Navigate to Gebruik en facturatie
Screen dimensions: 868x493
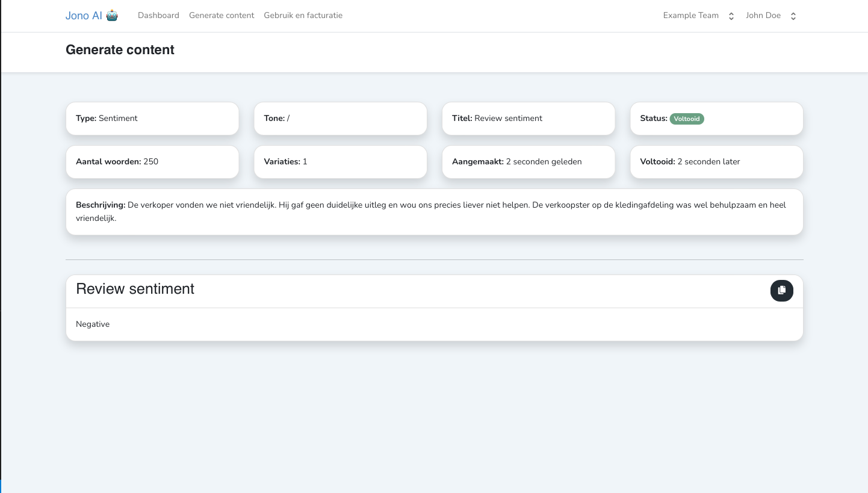pyautogui.click(x=303, y=16)
